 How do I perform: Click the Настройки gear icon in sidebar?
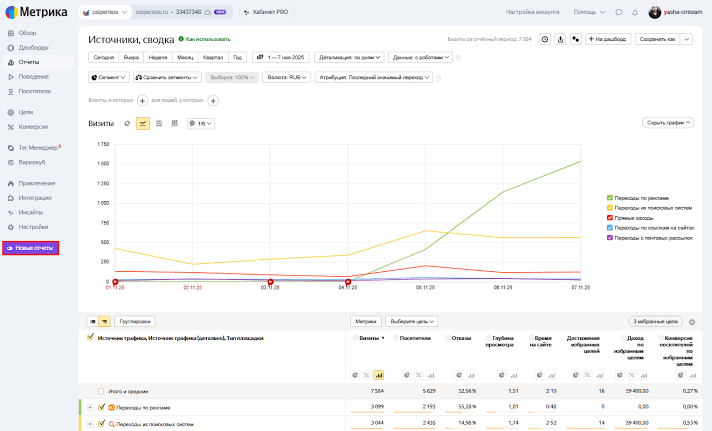click(10, 227)
